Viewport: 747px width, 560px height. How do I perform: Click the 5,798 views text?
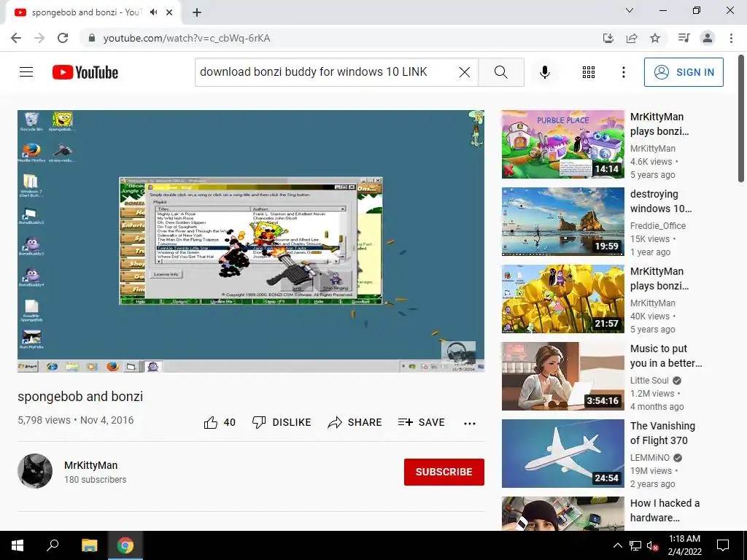44,420
